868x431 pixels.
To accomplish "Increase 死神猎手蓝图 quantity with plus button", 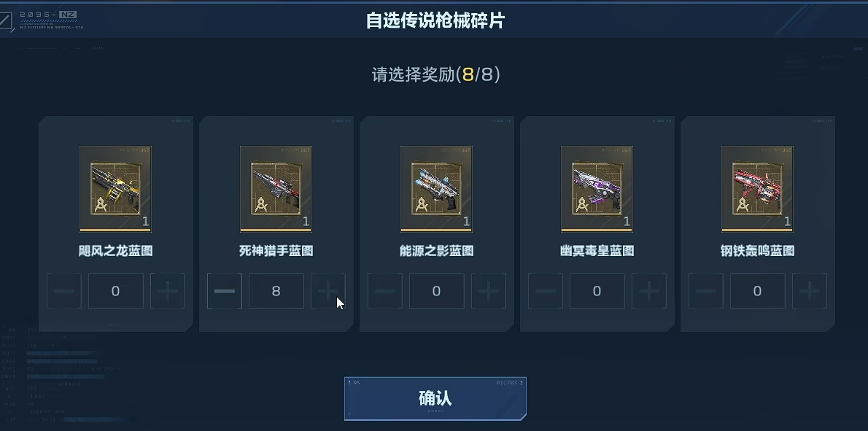I will [x=328, y=291].
